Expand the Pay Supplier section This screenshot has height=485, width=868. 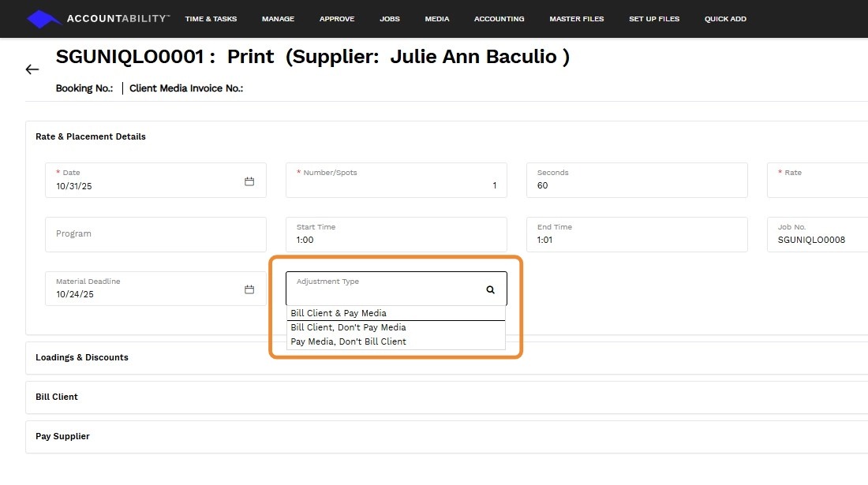pos(62,436)
